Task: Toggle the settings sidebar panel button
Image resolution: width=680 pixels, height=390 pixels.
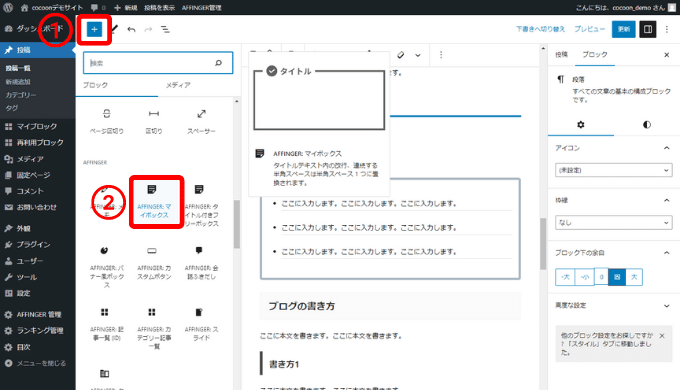Action: (x=648, y=29)
